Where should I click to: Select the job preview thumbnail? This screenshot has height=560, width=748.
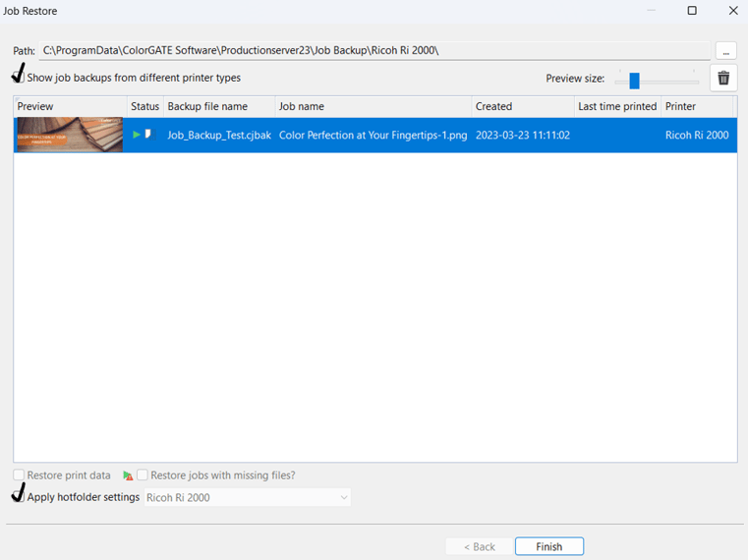pos(69,135)
